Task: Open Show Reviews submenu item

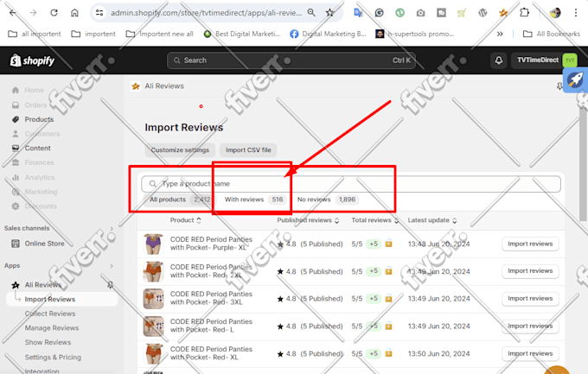Action: tap(48, 342)
